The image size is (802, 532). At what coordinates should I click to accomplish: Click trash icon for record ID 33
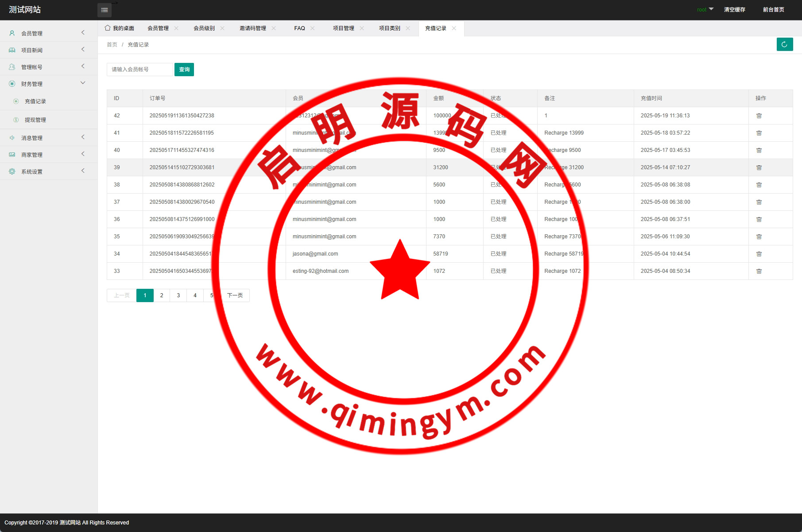[759, 271]
